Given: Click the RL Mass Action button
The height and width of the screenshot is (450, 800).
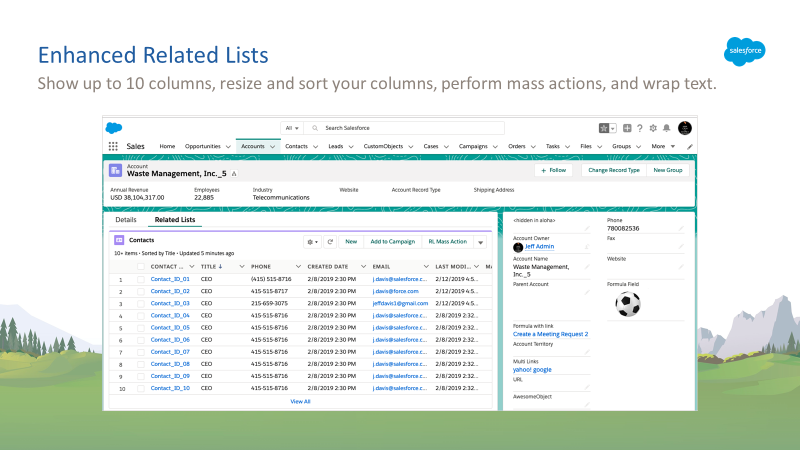Looking at the screenshot, I should (x=447, y=242).
